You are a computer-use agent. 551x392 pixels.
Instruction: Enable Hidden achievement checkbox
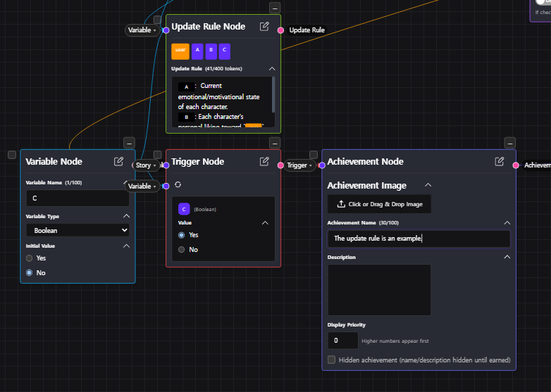pos(331,360)
